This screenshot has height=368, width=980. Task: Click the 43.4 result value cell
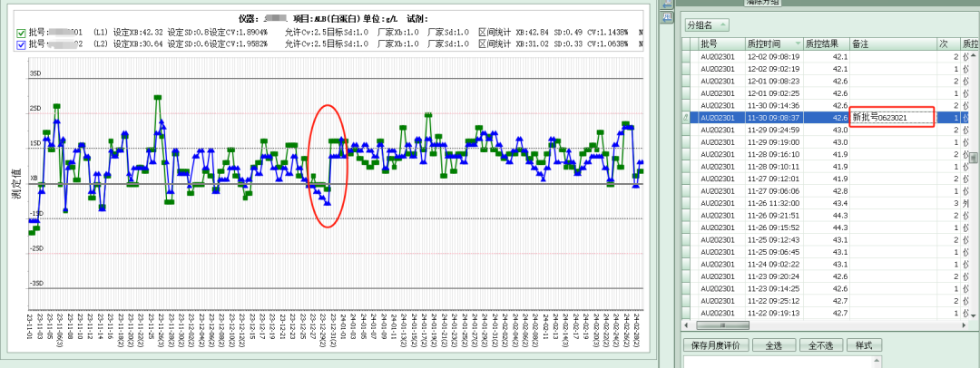827,203
